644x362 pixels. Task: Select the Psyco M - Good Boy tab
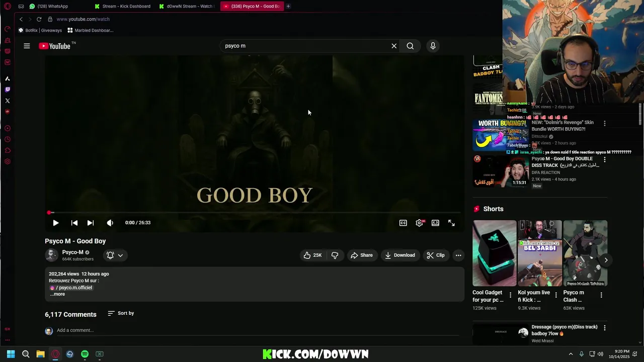252,6
